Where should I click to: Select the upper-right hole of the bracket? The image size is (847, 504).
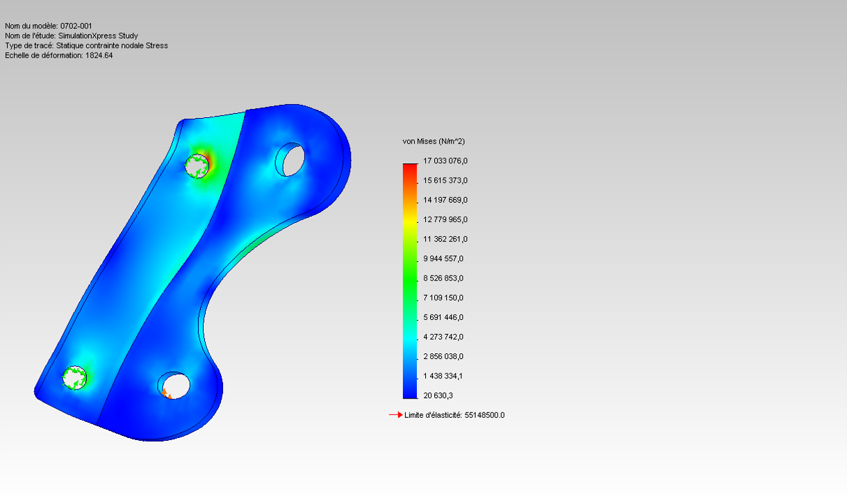click(x=290, y=159)
